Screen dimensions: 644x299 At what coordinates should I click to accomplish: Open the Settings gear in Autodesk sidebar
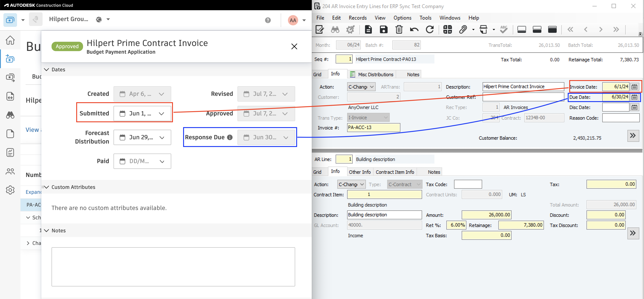point(10,190)
